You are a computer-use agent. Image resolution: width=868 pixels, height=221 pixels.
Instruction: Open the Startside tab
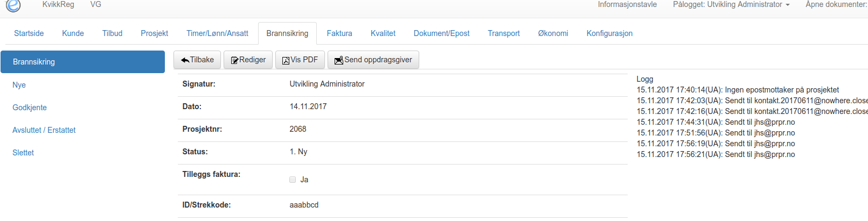pyautogui.click(x=29, y=33)
